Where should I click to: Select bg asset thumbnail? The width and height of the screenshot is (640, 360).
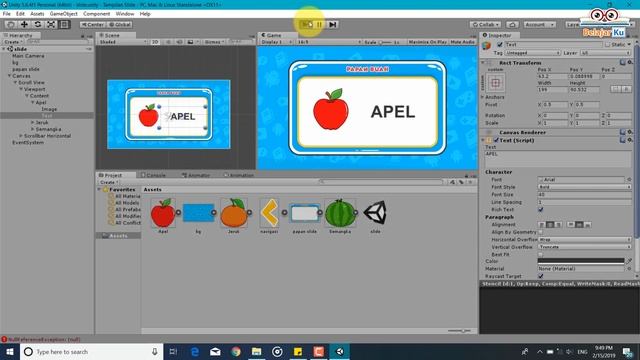coord(198,213)
